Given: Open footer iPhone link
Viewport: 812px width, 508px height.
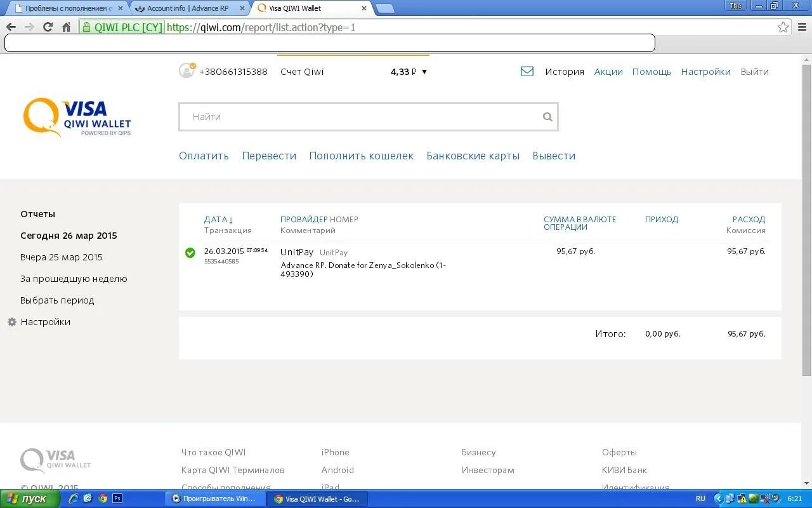Looking at the screenshot, I should (x=336, y=452).
